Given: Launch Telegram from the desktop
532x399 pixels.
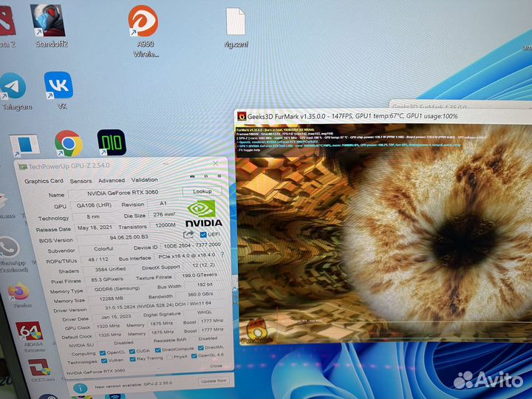Looking at the screenshot, I should coord(13,88).
